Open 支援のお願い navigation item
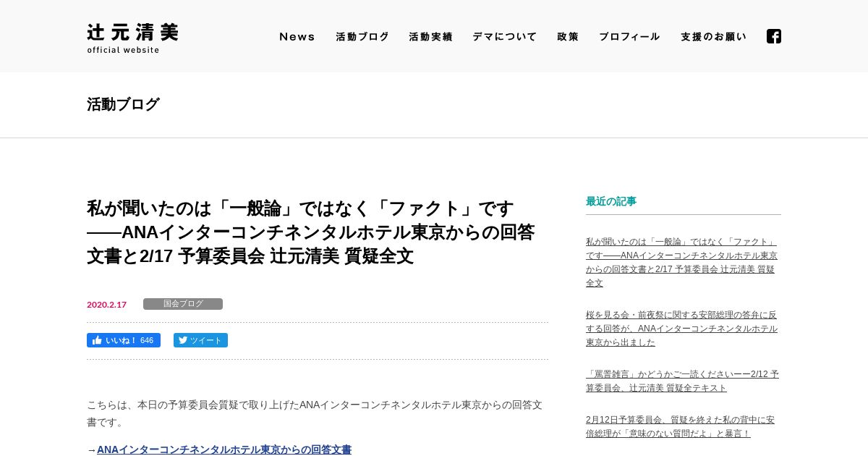868x456 pixels. [x=713, y=36]
